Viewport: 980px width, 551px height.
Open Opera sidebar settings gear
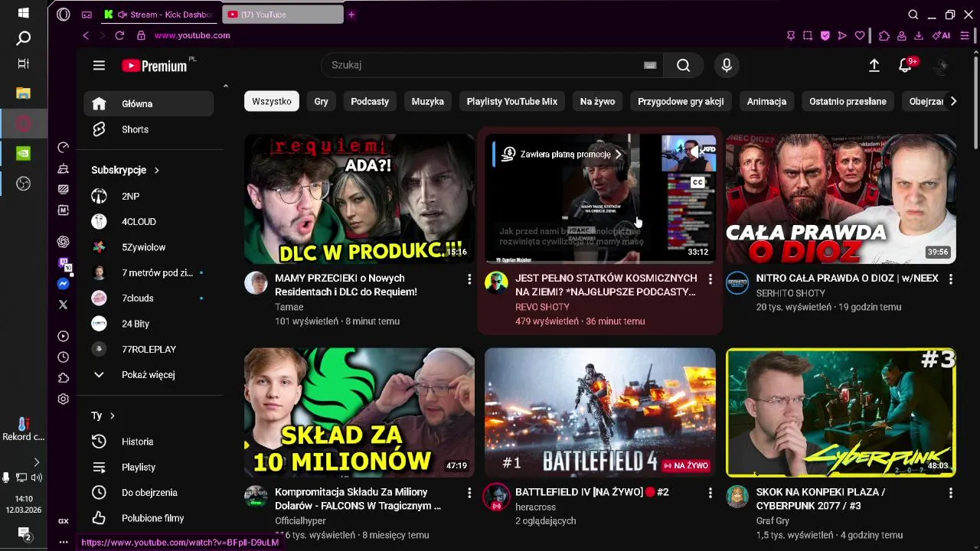point(64,399)
